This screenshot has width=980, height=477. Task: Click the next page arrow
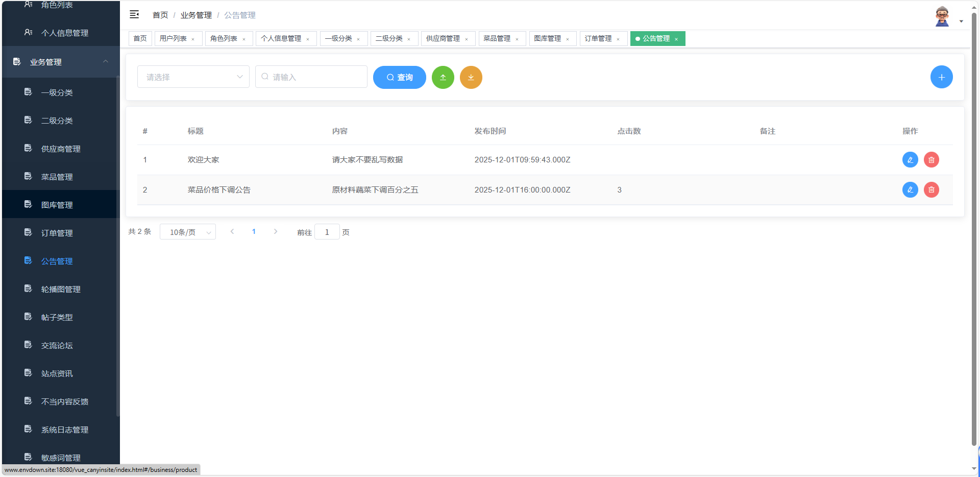click(275, 231)
